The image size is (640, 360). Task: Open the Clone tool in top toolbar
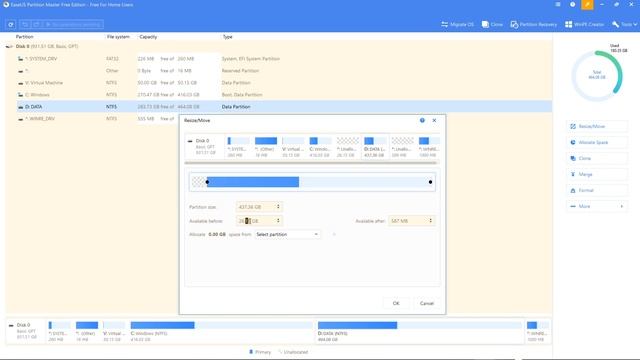492,24
